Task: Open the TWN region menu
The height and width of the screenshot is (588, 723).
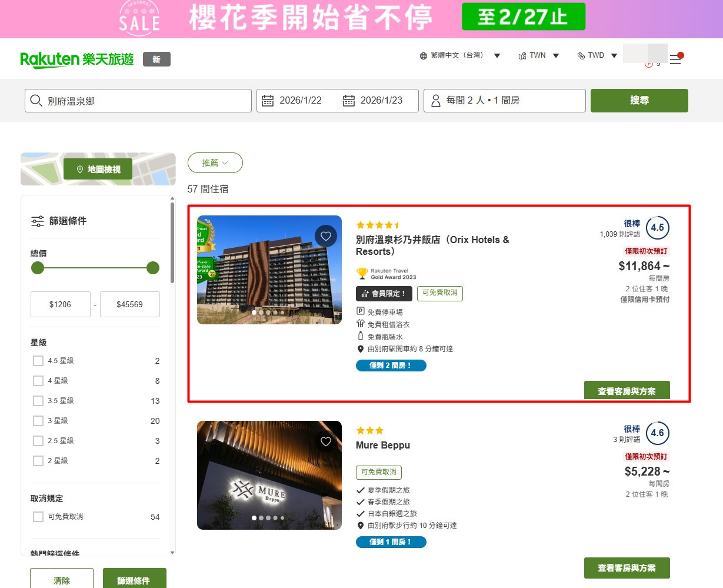Action: [538, 55]
